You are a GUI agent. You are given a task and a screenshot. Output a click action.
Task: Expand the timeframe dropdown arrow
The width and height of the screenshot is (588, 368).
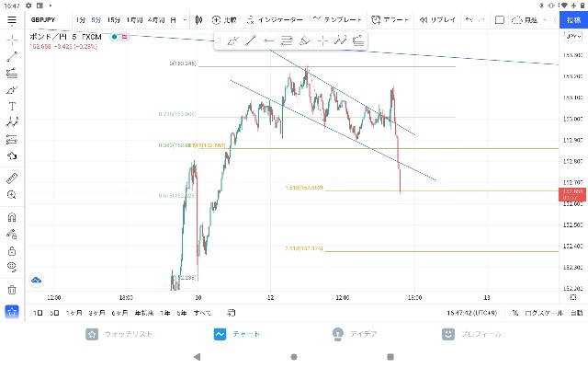(185, 20)
